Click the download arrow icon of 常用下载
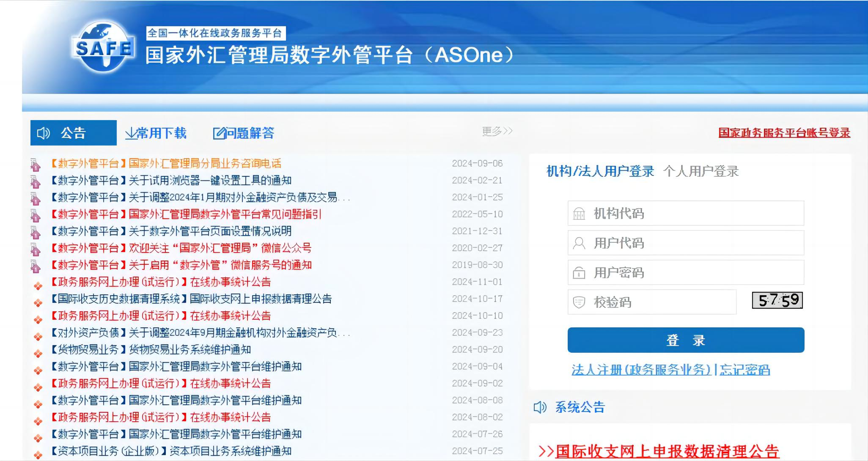The width and height of the screenshot is (868, 461). 131,134
